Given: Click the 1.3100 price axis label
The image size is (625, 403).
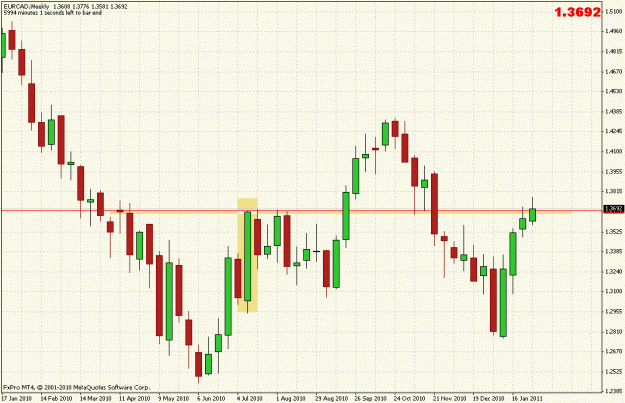Looking at the screenshot, I should click(614, 291).
